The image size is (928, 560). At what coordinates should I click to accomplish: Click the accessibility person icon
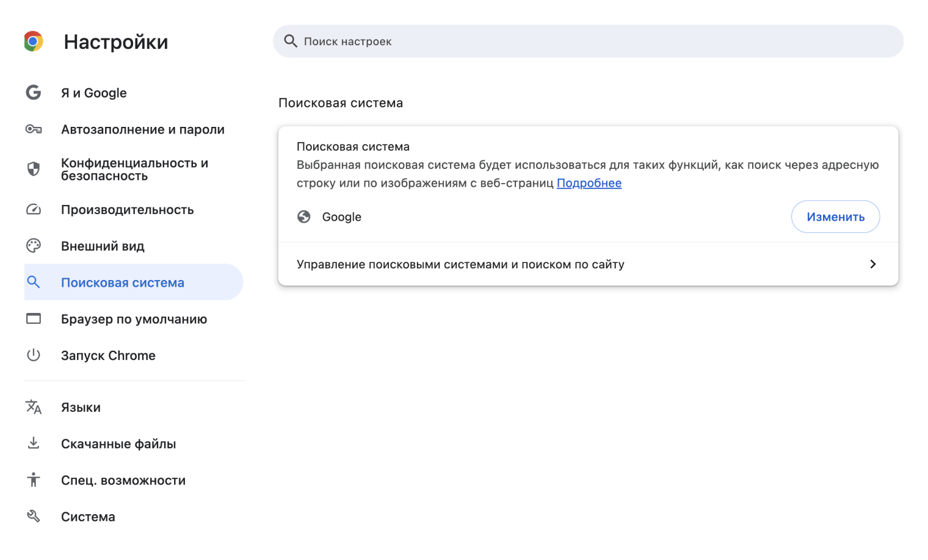34,480
